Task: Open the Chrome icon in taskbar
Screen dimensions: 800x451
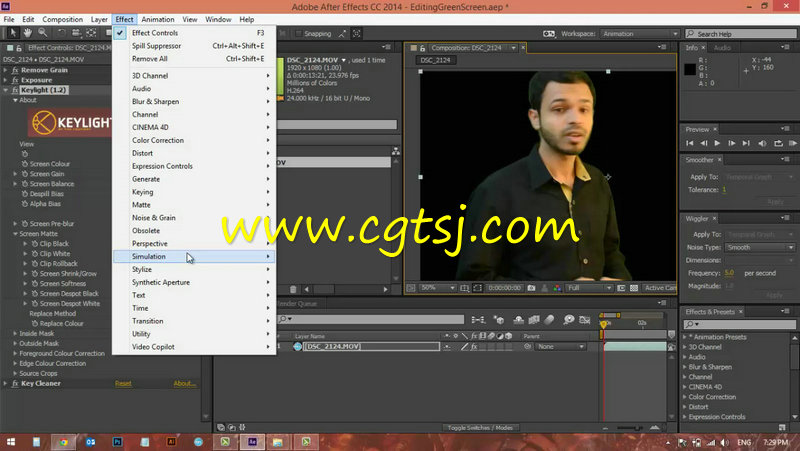Action: [63, 442]
